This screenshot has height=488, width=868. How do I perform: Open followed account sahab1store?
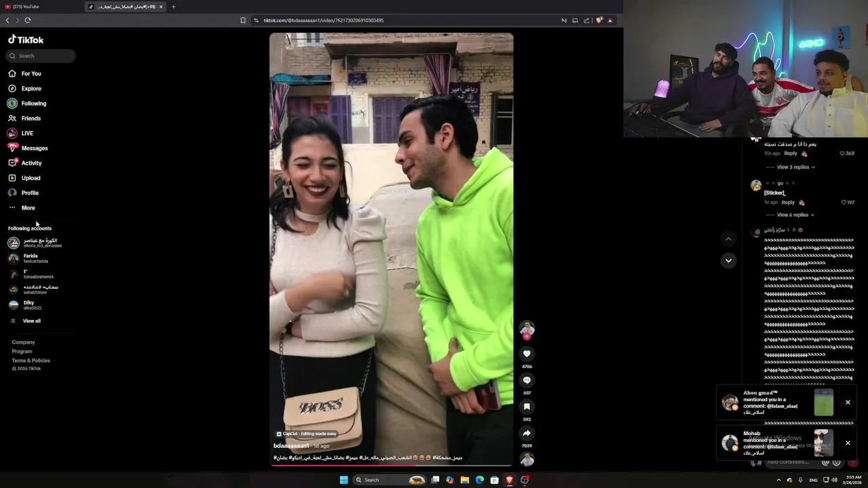[34, 289]
